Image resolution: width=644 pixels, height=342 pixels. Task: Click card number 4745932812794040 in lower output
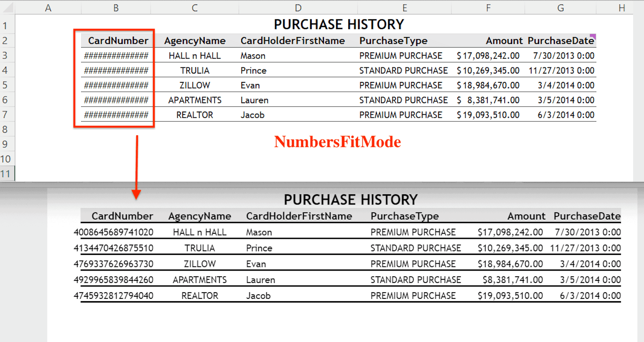tap(114, 296)
